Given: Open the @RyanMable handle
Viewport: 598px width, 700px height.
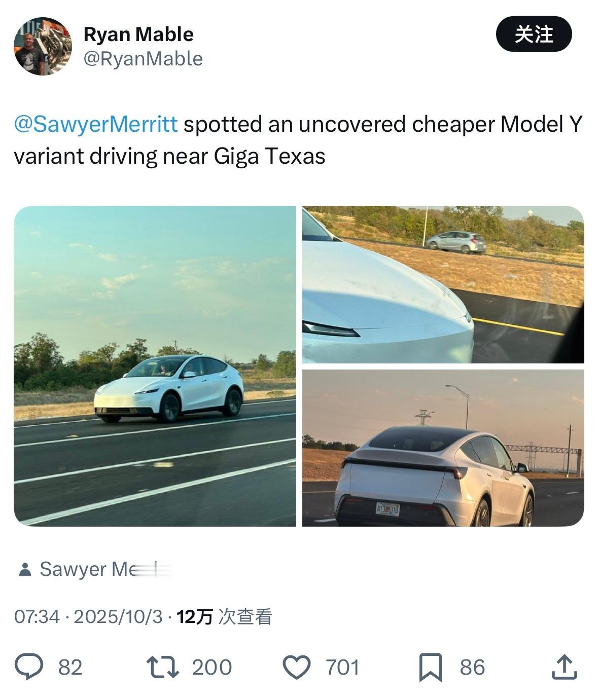Looking at the screenshot, I should 143,59.
